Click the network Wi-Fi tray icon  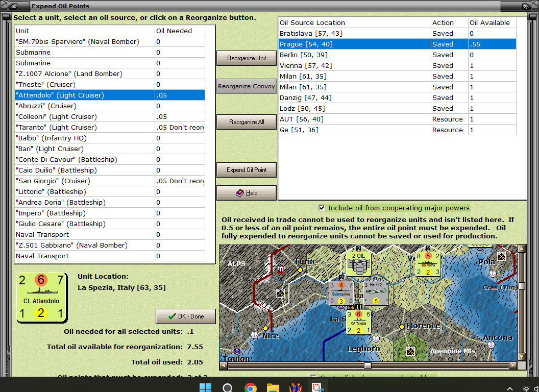tap(526, 388)
